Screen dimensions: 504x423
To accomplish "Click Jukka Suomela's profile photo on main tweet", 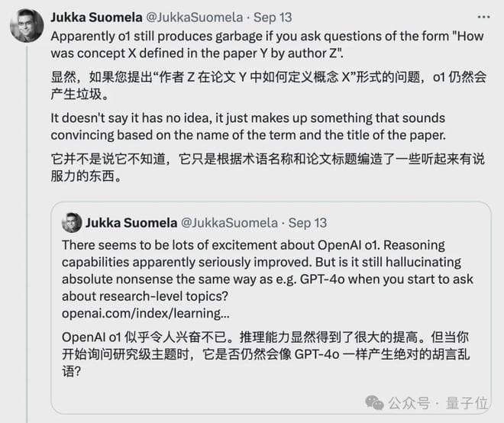I will pyautogui.click(x=25, y=26).
